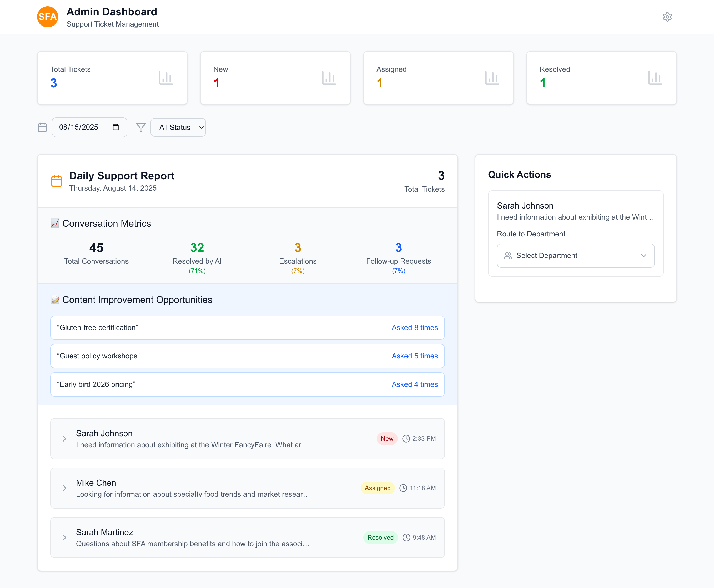The width and height of the screenshot is (714, 588).
Task: Expand Sarah Johnson's conversation chevron
Action: 64,438
